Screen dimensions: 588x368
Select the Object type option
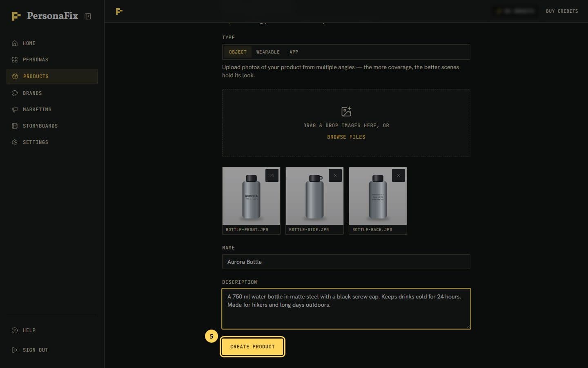238,52
